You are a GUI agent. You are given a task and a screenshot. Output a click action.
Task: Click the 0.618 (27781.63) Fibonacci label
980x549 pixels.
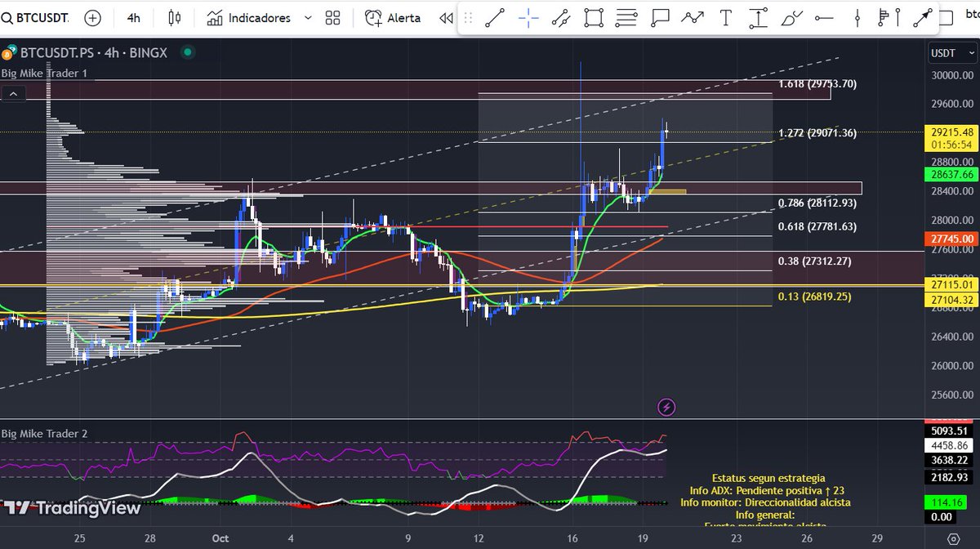tap(817, 227)
